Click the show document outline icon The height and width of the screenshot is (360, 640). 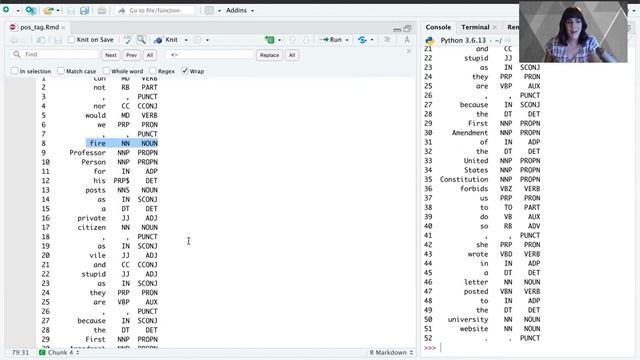click(x=387, y=40)
